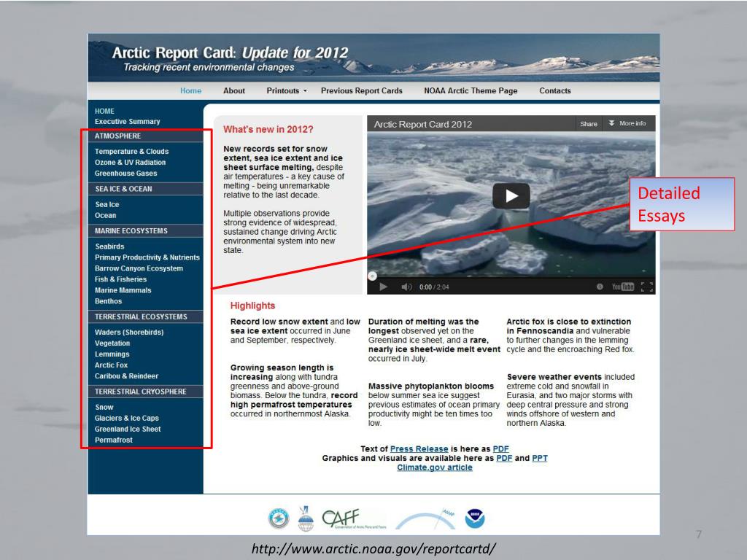Viewport: 747px width, 560px height.
Task: Open the About menu item
Action: pos(234,90)
